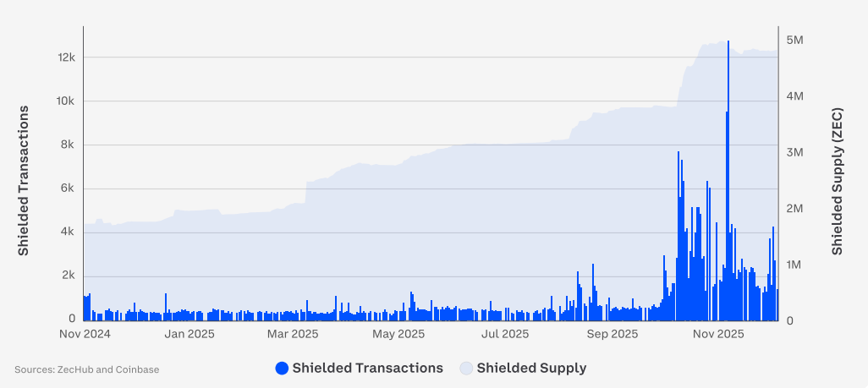Select the May 2025 x-axis label
Screen dimensions: 868x388
pos(398,334)
